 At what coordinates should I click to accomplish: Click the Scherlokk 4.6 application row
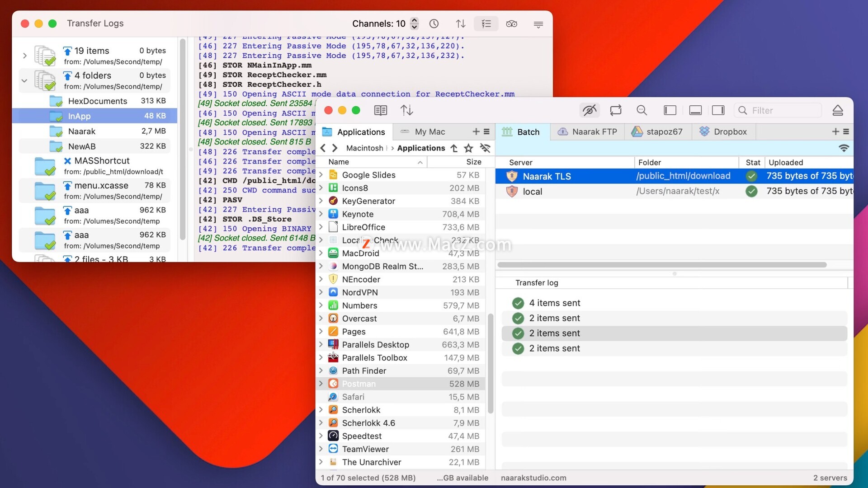(401, 423)
